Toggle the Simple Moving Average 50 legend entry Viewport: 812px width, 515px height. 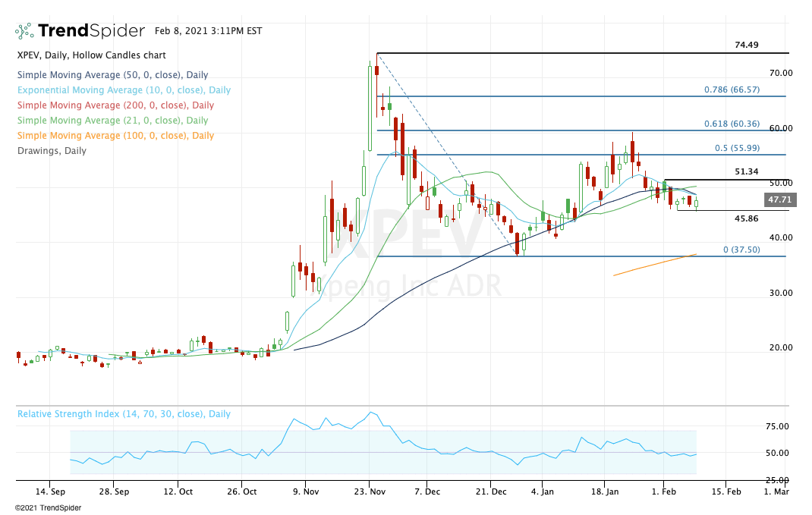pyautogui.click(x=112, y=75)
